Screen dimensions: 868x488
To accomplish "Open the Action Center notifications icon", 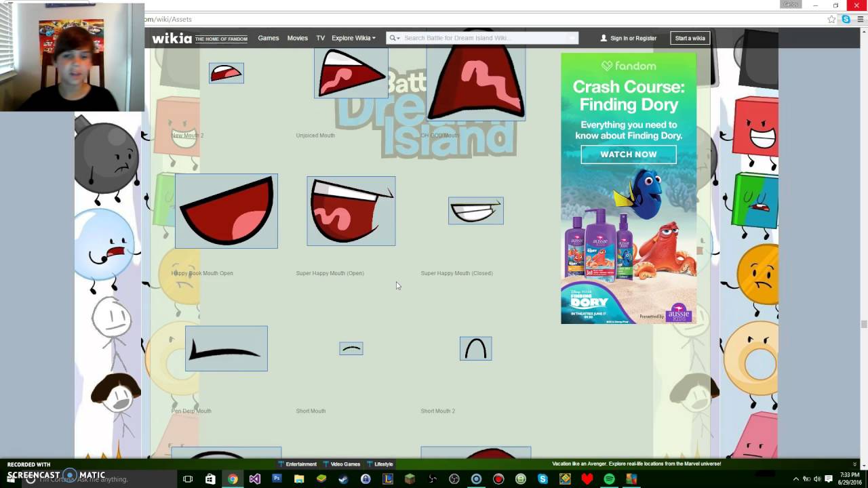I will [829, 479].
